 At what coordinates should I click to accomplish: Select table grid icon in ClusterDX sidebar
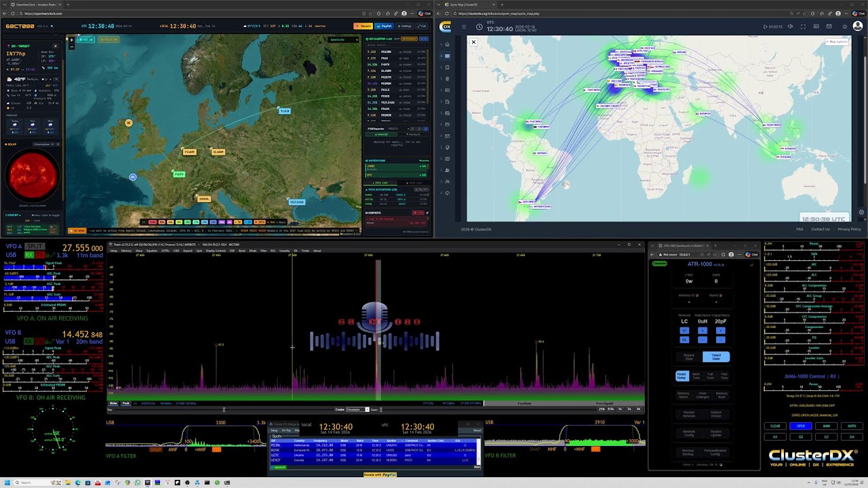coord(448,56)
